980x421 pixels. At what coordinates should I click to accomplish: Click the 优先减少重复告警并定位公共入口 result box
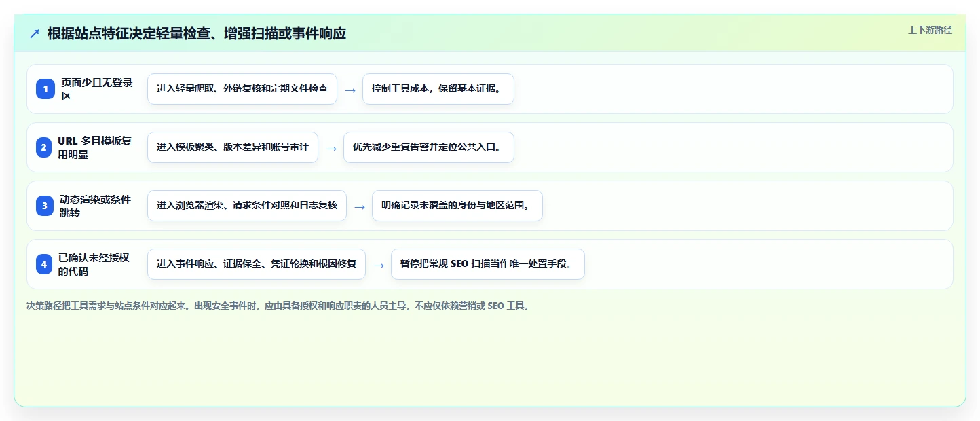[x=429, y=147]
